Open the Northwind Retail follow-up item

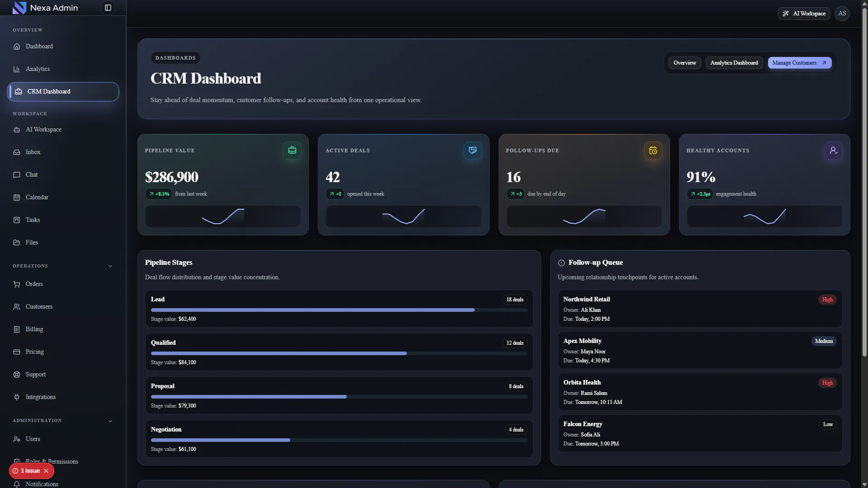coord(700,309)
